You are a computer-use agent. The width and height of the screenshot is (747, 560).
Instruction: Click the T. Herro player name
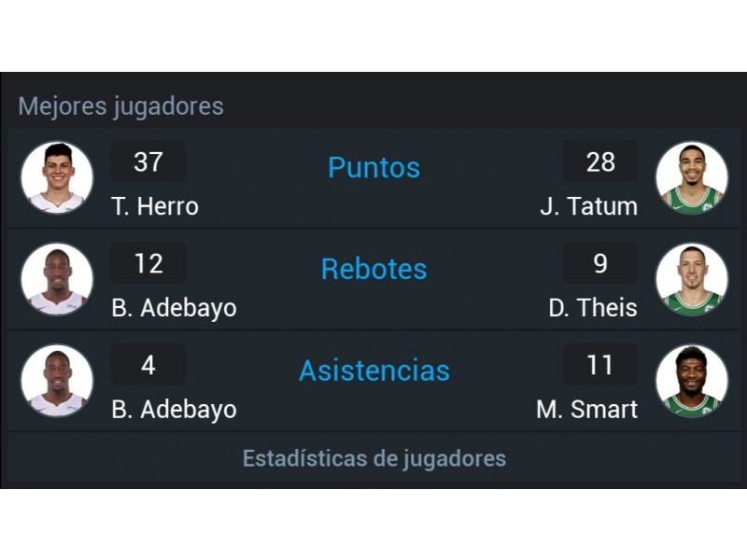(x=155, y=206)
